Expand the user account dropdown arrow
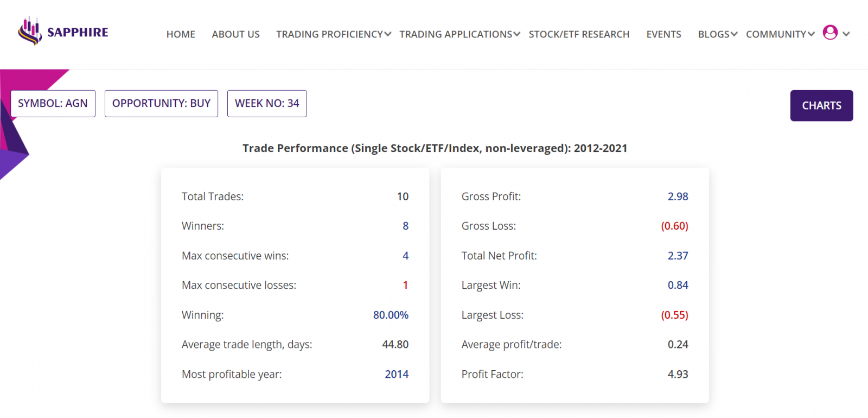Screen dimensions: 868x418 [846, 34]
